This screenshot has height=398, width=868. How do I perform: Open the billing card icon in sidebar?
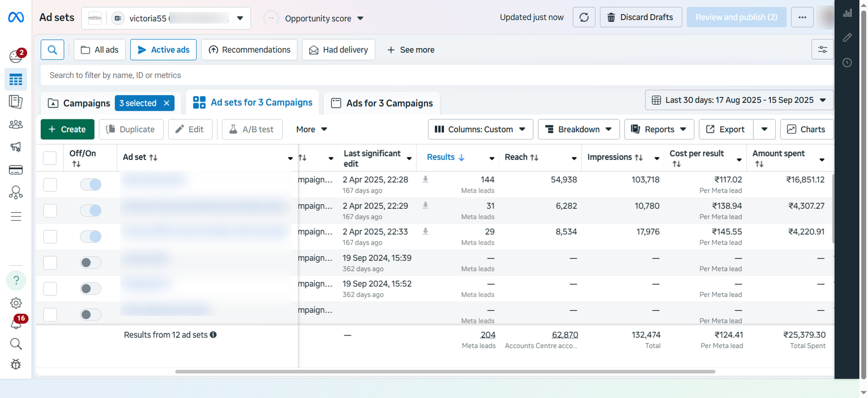click(16, 170)
